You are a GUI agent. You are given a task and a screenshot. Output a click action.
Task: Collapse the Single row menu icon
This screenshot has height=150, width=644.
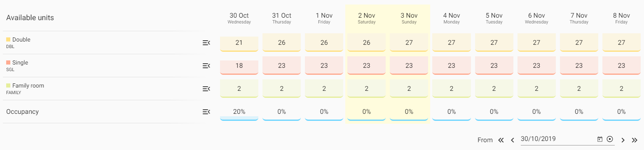pyautogui.click(x=206, y=66)
